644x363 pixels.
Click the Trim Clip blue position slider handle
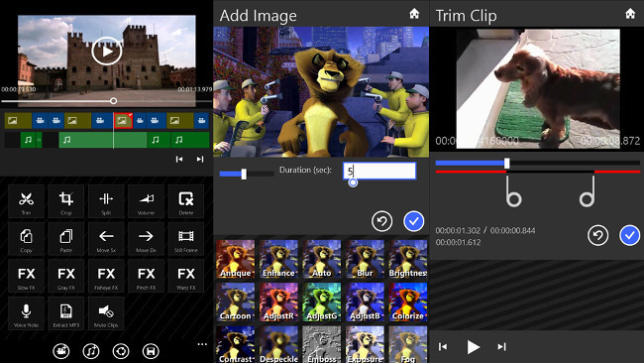coord(507,164)
